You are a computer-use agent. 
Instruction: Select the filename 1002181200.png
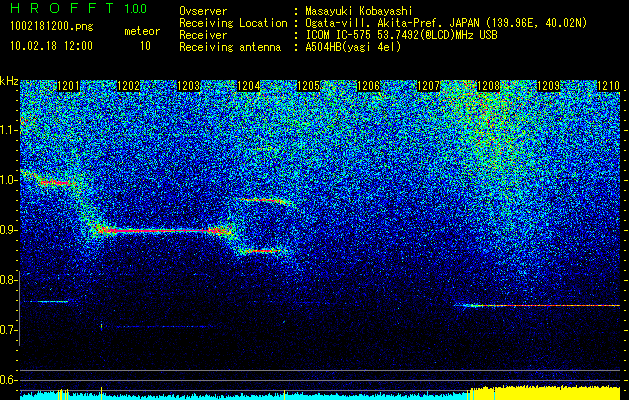pos(52,27)
